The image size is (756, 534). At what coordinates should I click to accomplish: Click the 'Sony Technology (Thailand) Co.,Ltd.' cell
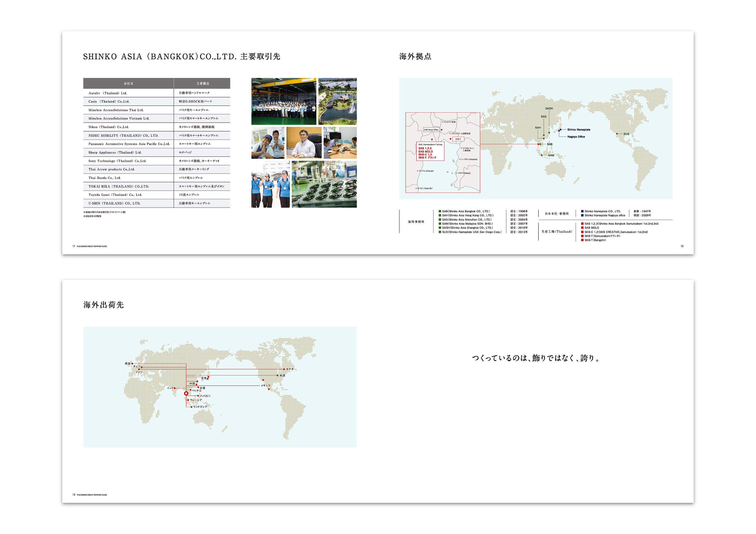click(129, 161)
